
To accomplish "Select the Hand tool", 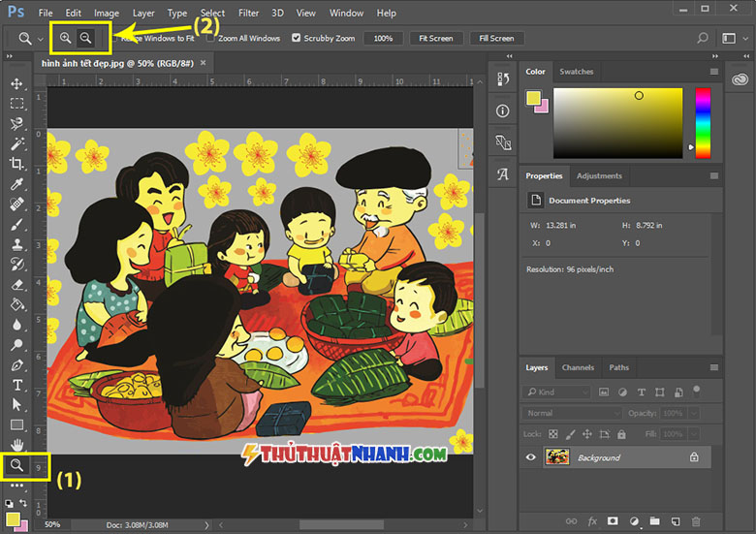I will (x=16, y=445).
